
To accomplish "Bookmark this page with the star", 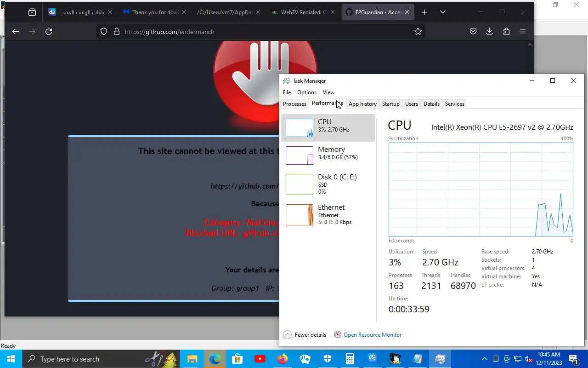I will [x=418, y=32].
